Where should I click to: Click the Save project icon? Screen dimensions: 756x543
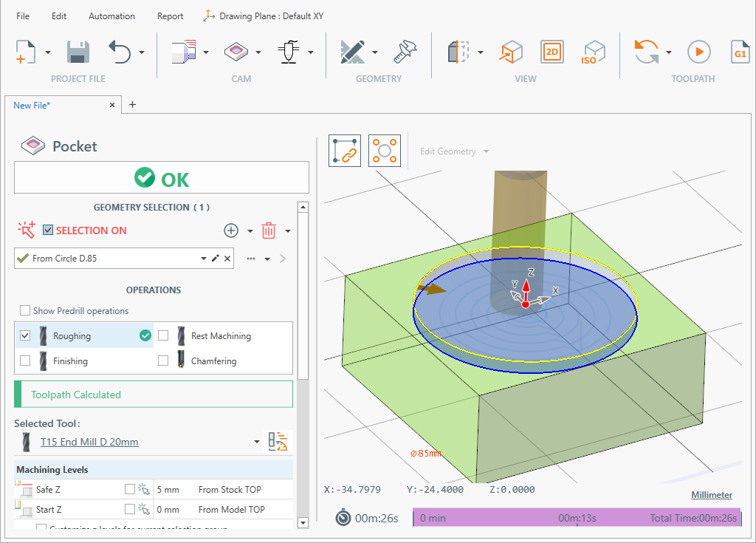tap(78, 52)
